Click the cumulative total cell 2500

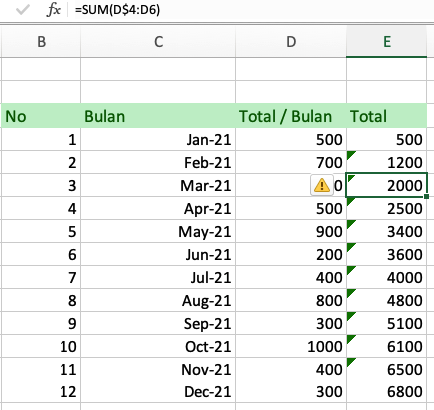(x=387, y=208)
